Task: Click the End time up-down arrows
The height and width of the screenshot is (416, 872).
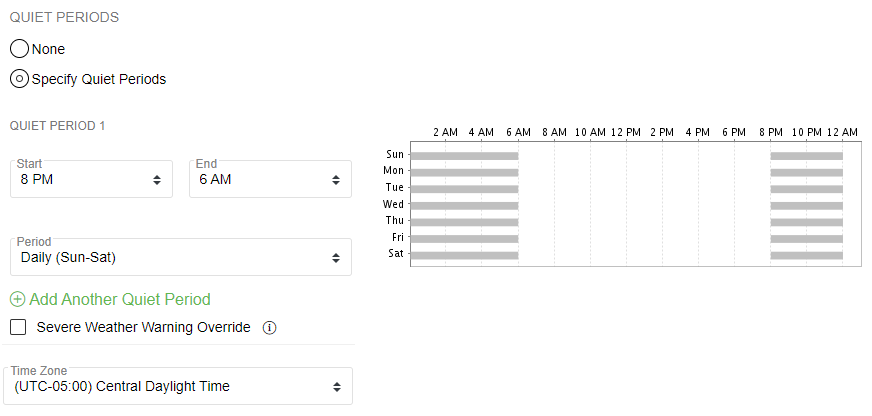Action: pyautogui.click(x=336, y=180)
